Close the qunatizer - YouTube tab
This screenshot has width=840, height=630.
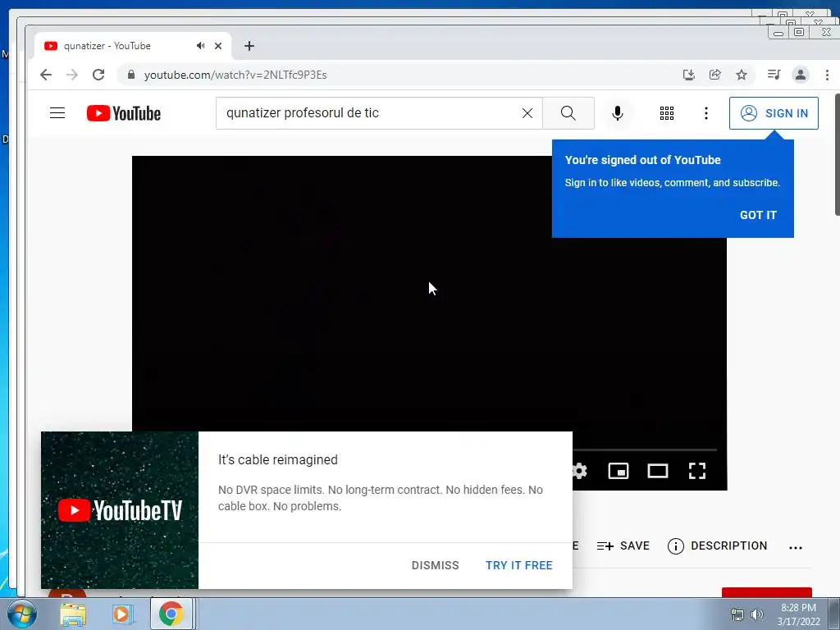point(218,46)
